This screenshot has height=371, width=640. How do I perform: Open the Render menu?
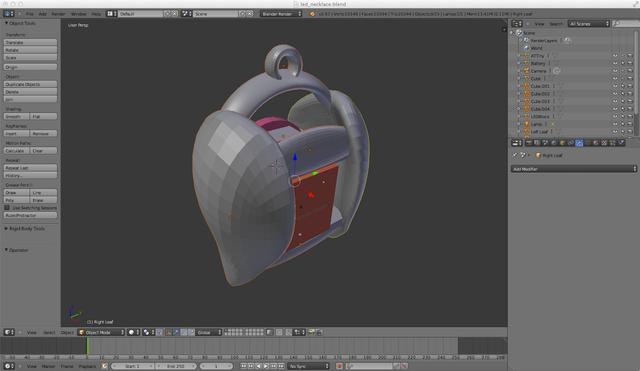click(58, 14)
